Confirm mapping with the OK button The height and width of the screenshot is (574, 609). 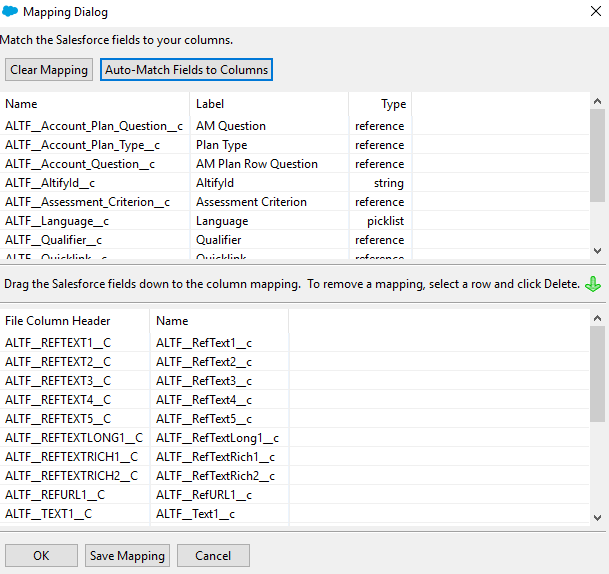[x=41, y=556]
